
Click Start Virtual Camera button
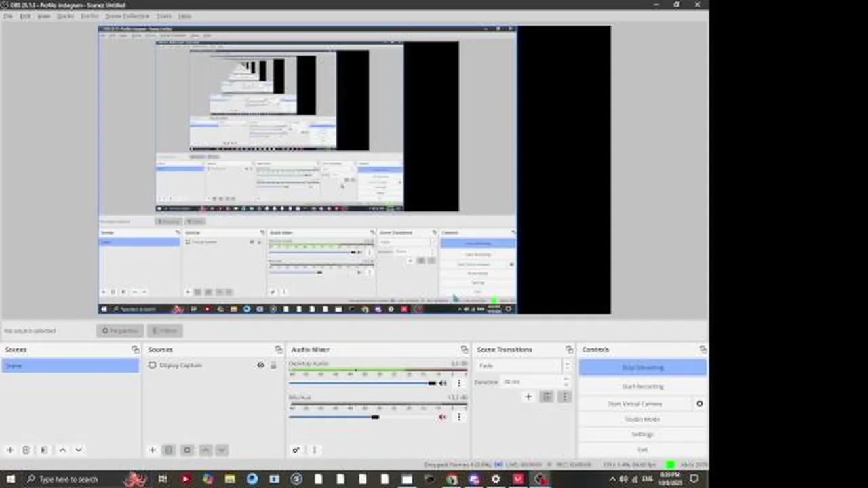click(635, 403)
